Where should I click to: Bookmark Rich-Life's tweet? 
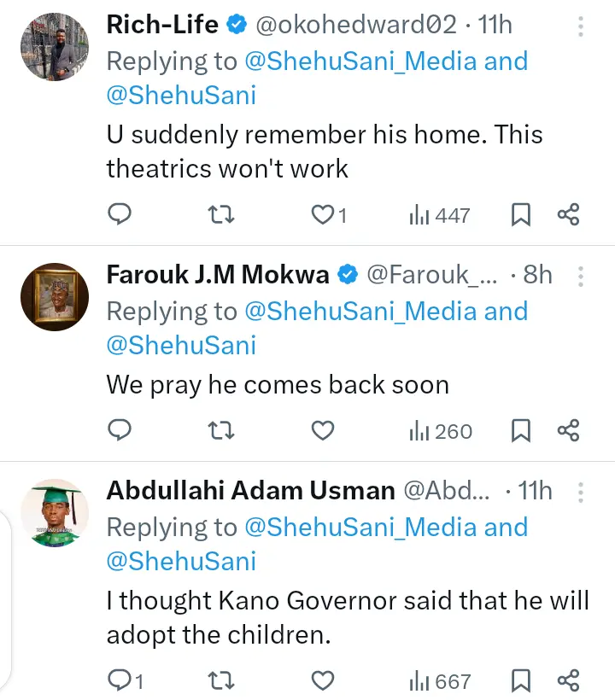coord(520,215)
